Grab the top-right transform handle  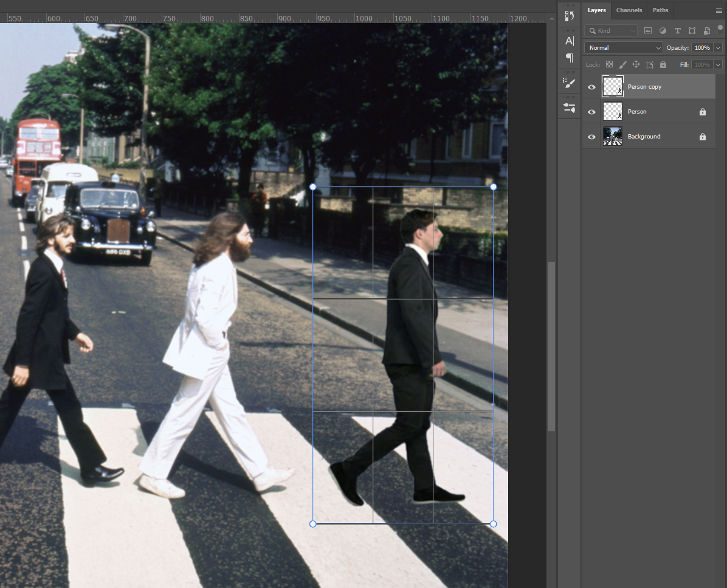coord(494,186)
